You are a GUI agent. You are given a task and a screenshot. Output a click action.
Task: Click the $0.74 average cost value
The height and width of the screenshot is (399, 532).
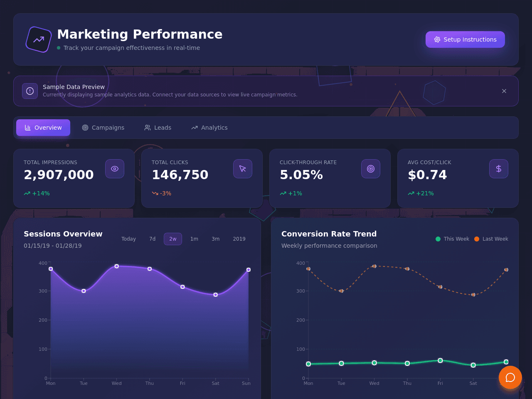(x=427, y=175)
